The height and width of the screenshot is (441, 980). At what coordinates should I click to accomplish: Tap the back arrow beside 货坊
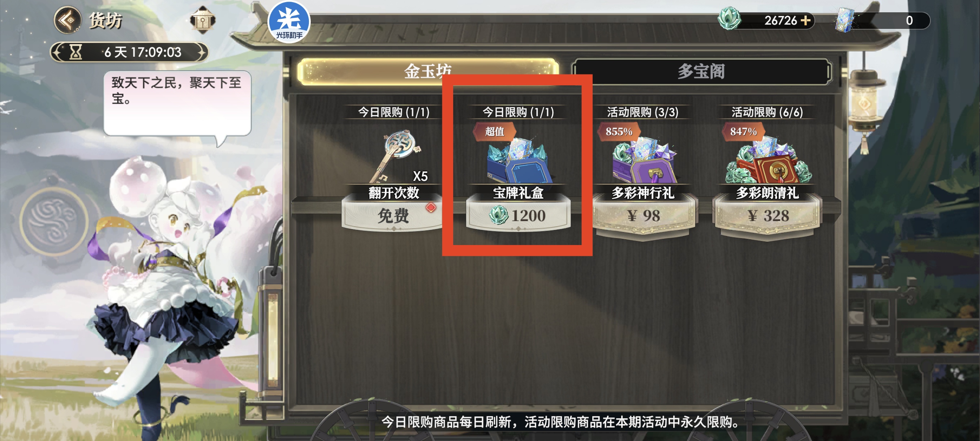click(67, 20)
